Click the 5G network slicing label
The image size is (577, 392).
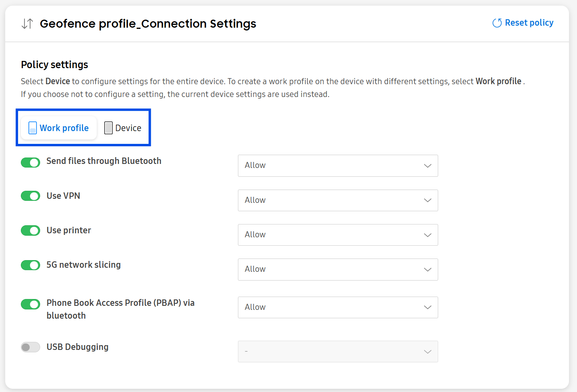(83, 265)
